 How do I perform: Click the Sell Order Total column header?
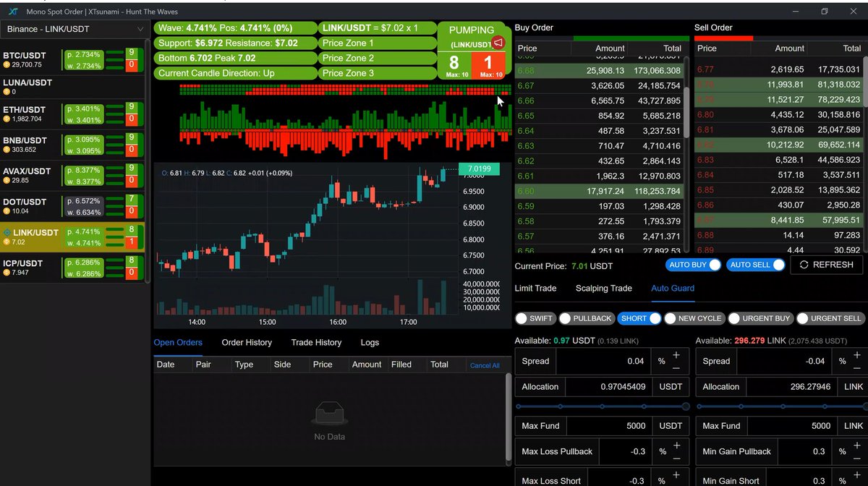point(852,48)
